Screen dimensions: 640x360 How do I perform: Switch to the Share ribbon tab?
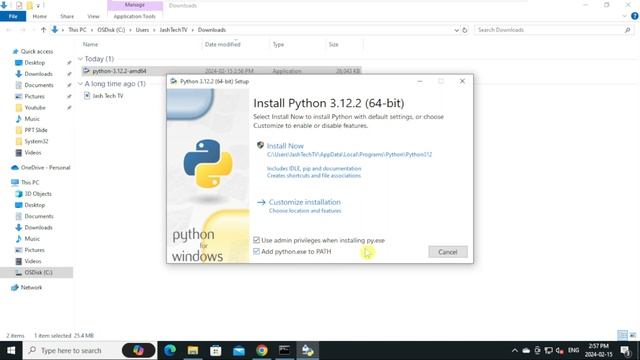67,16
